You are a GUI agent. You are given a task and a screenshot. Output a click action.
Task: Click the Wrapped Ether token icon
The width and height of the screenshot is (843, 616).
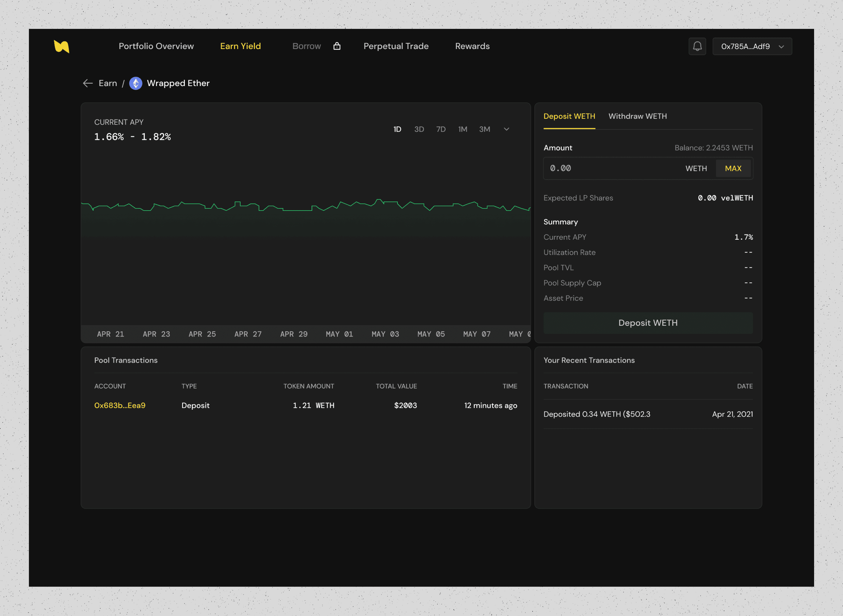135,83
